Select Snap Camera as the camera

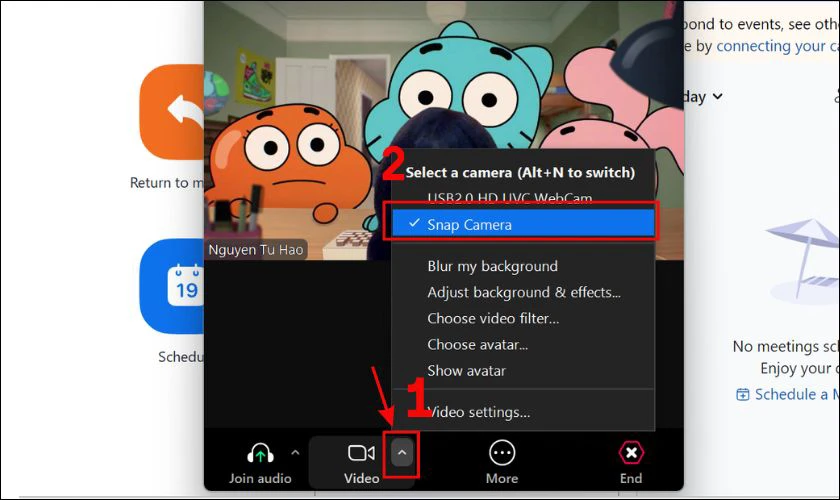523,223
